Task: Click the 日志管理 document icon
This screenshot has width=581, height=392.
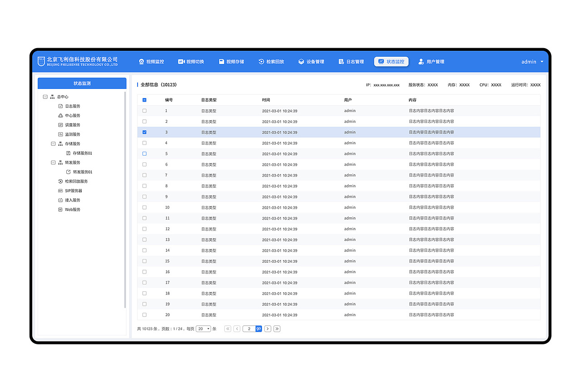Action: coord(341,62)
